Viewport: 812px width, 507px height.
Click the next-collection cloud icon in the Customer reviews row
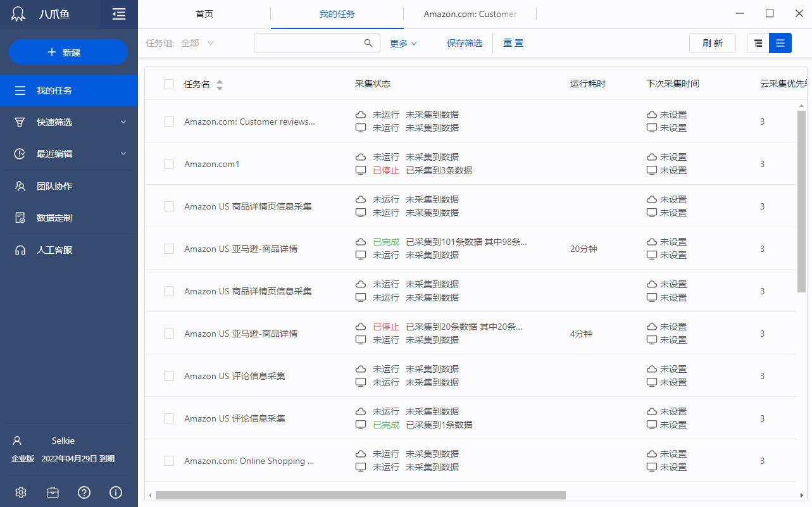click(651, 115)
